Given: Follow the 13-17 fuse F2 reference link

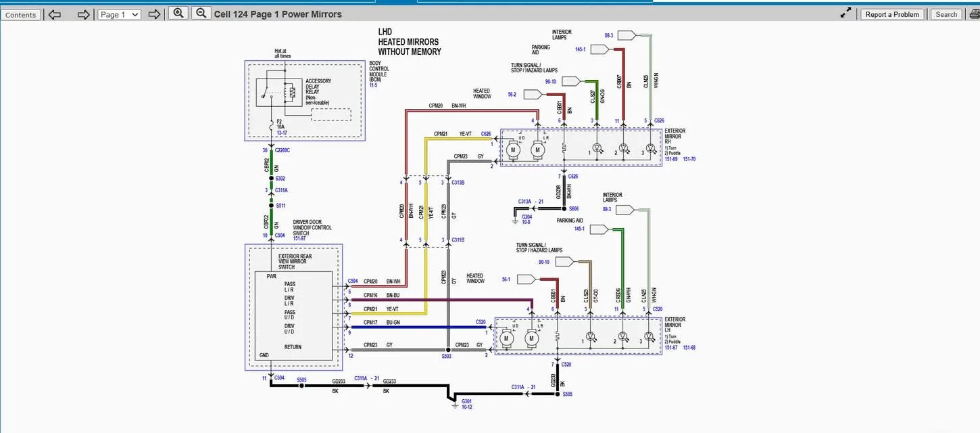Looking at the screenshot, I should pyautogui.click(x=283, y=133).
